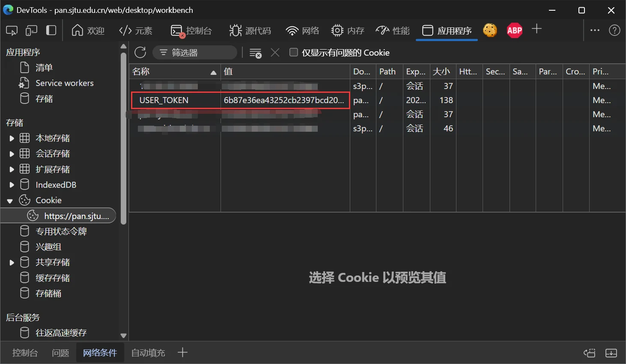The image size is (626, 364).
Task: Click the dock side panel icon
Action: (51, 30)
